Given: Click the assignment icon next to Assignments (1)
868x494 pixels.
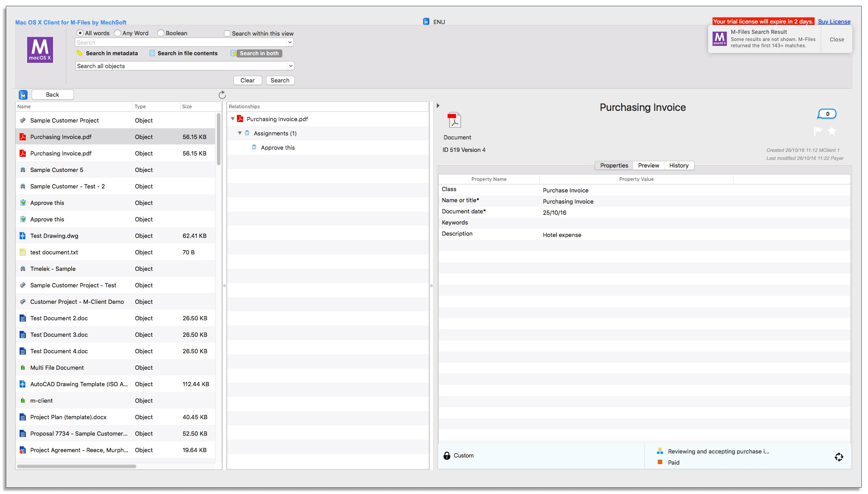Looking at the screenshot, I should tap(247, 133).
